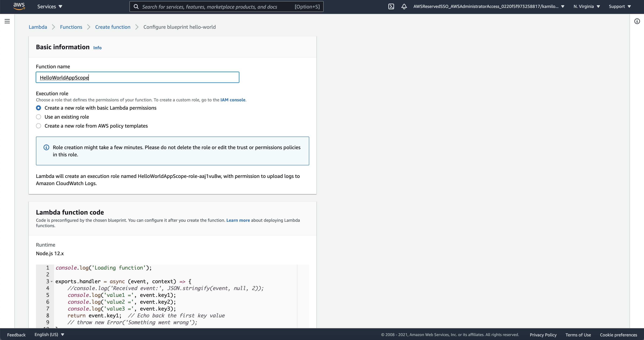
Task: Select Use an existing role option
Action: click(x=38, y=117)
